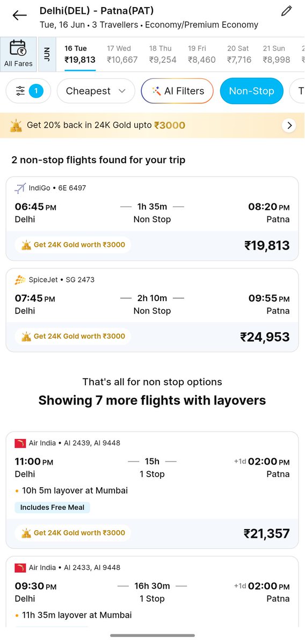The width and height of the screenshot is (305, 644).
Task: Tap the gold bars icon in promo banner
Action: pyautogui.click(x=16, y=126)
